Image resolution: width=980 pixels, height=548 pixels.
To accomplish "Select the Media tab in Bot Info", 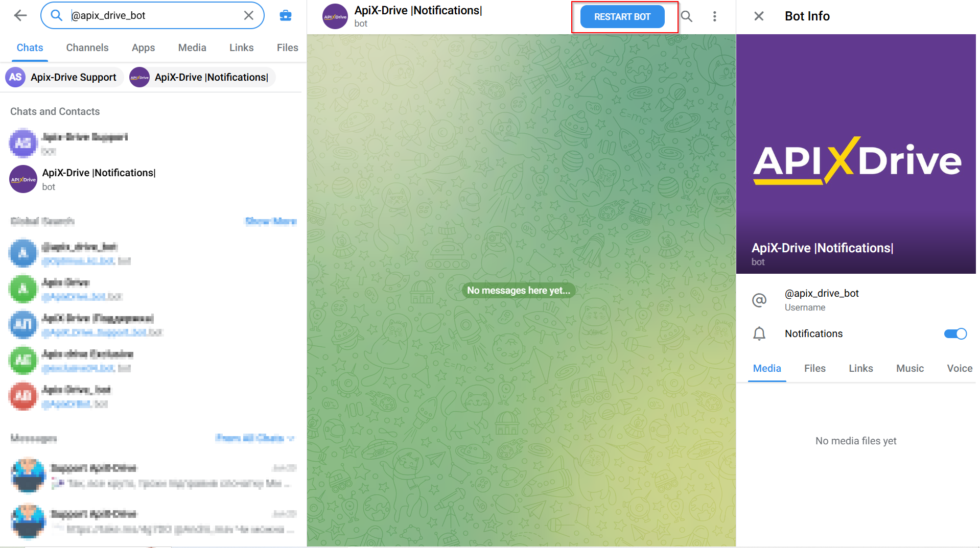I will (767, 368).
